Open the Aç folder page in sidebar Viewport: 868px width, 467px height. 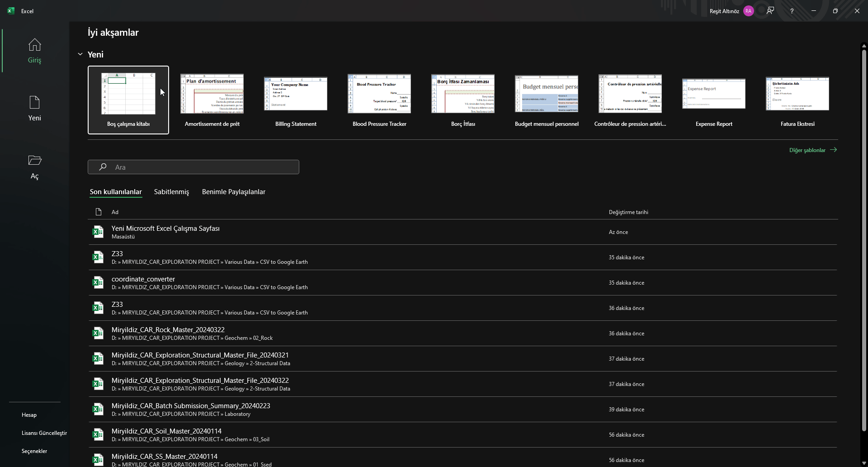coord(34,167)
